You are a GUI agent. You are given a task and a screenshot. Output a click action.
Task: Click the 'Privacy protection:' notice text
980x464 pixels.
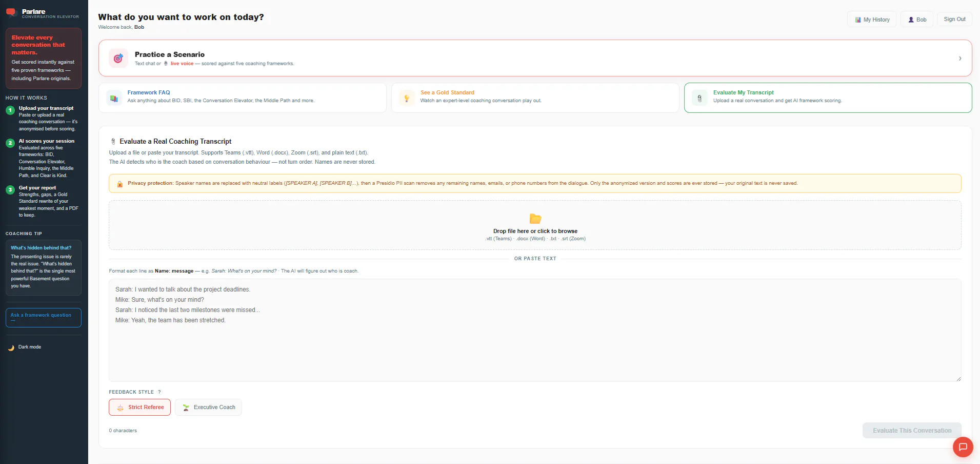(x=151, y=183)
